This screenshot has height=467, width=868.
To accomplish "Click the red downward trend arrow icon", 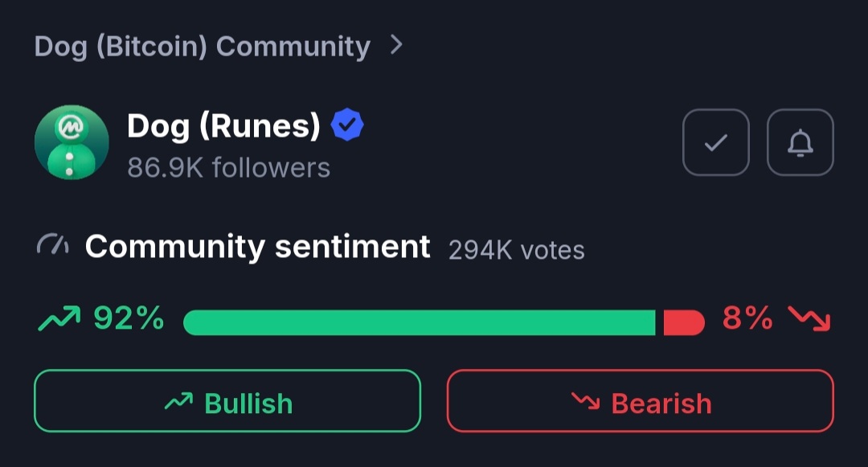I will pyautogui.click(x=809, y=320).
